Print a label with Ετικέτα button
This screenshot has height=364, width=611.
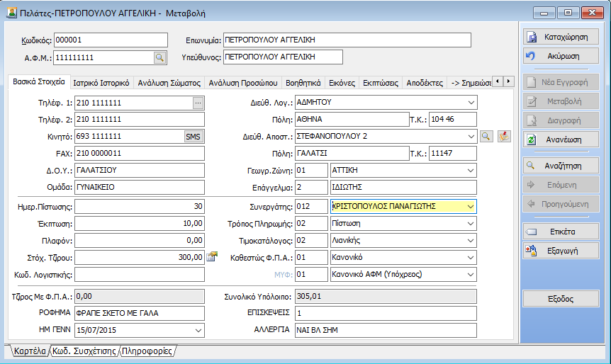pos(561,232)
